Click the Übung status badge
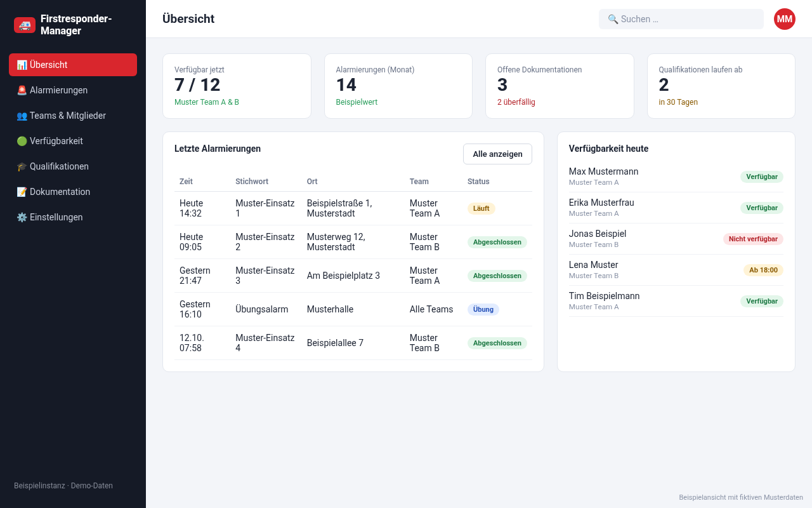The height and width of the screenshot is (508, 812). [483, 309]
